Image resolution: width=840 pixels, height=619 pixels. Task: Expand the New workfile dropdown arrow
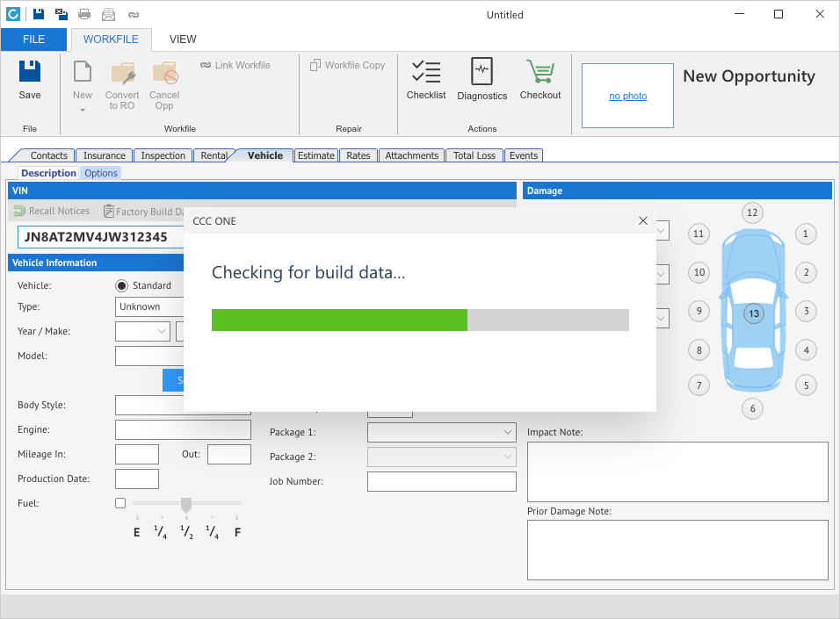point(83,110)
